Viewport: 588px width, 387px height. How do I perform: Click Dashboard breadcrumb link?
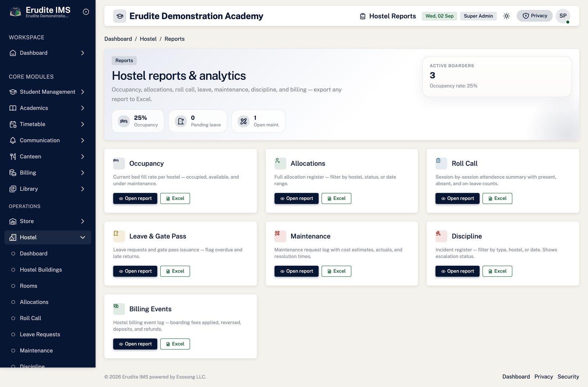118,39
